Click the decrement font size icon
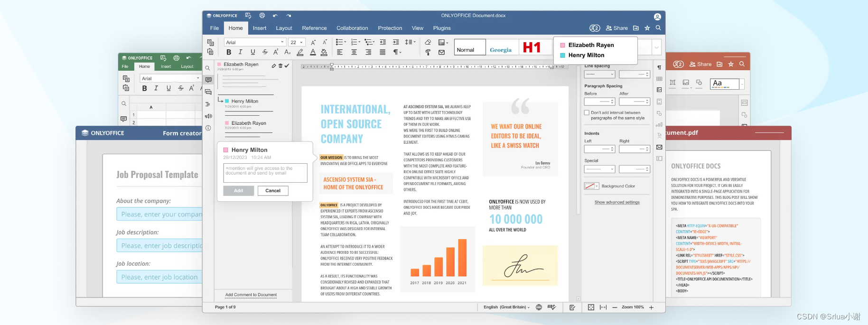The width and height of the screenshot is (868, 325). coord(325,42)
